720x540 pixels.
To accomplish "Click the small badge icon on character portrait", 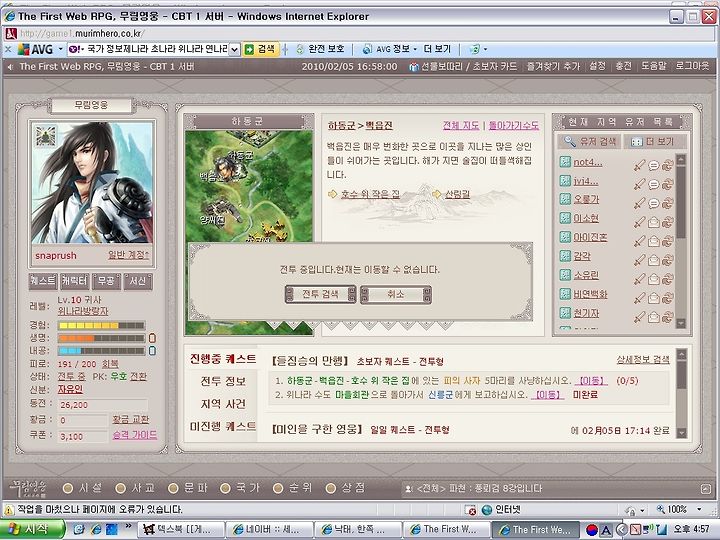I will (x=46, y=136).
